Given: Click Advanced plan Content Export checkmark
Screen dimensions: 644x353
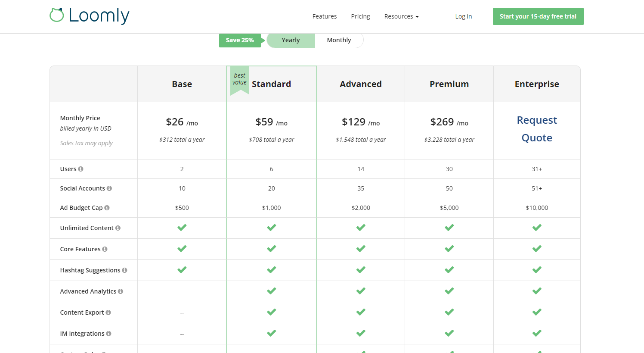Looking at the screenshot, I should 361,312.
